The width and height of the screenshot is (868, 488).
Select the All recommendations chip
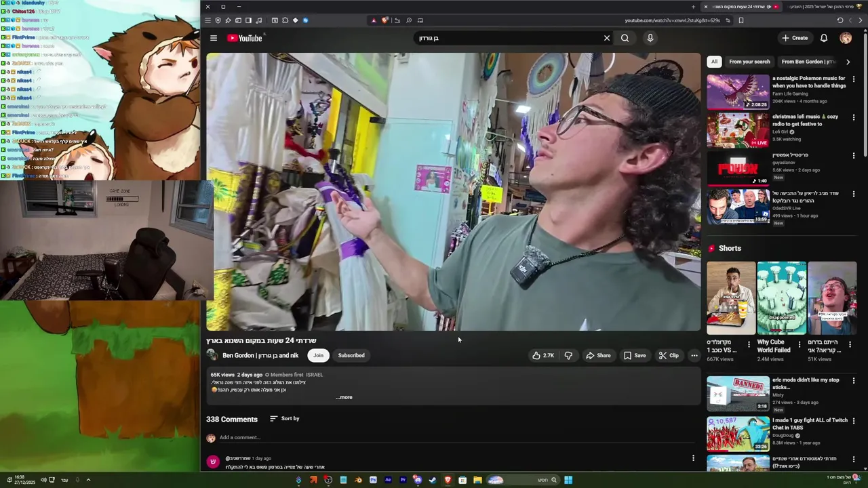coord(714,62)
